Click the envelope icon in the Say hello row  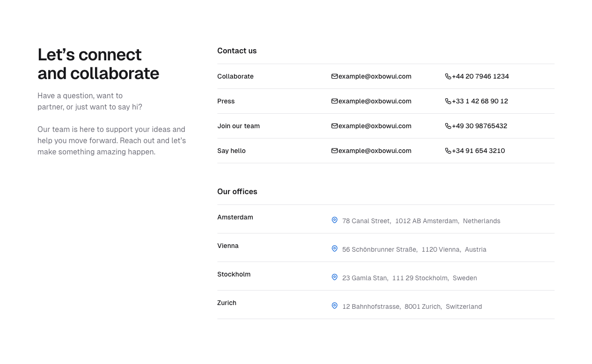(x=335, y=151)
